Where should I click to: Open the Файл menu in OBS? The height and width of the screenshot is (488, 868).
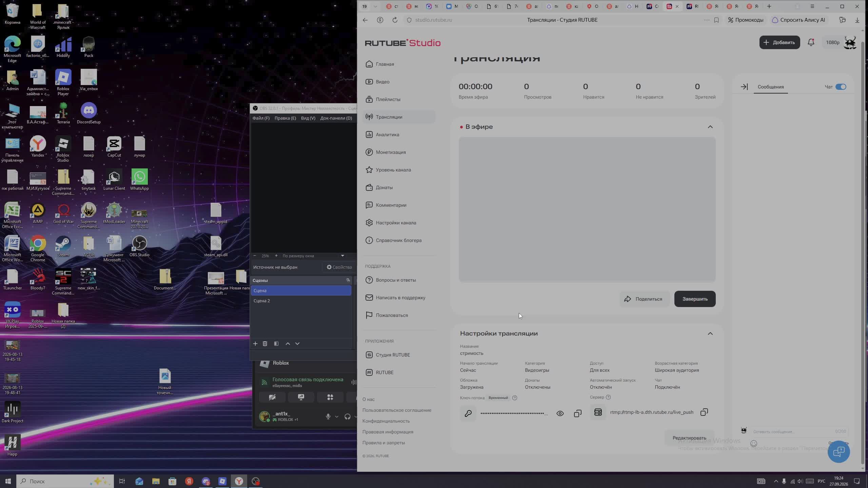point(261,118)
